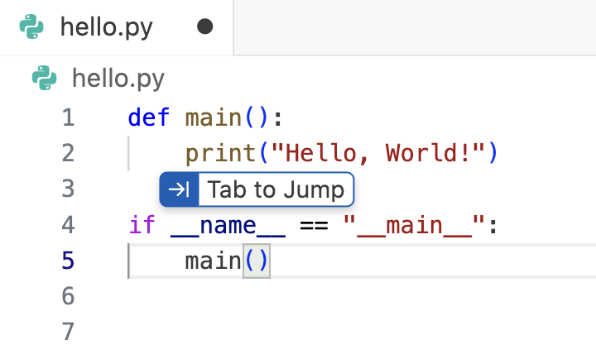Click the unsaved changes dot on hello.py tab
Image resolution: width=596 pixels, height=364 pixels.
(x=205, y=26)
